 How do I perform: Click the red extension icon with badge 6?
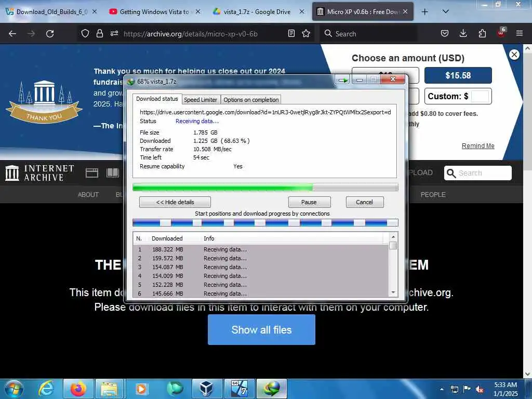click(501, 33)
